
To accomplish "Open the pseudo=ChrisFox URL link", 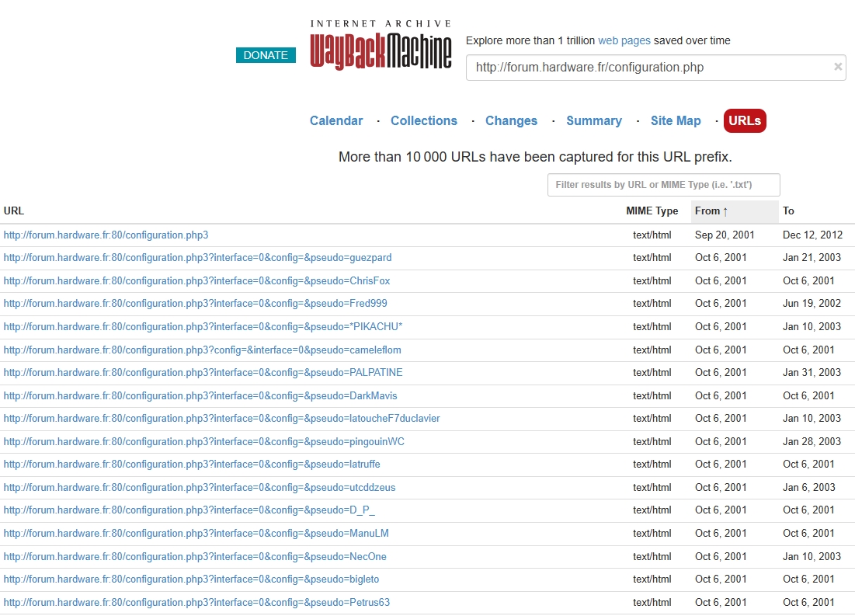I will point(196,280).
